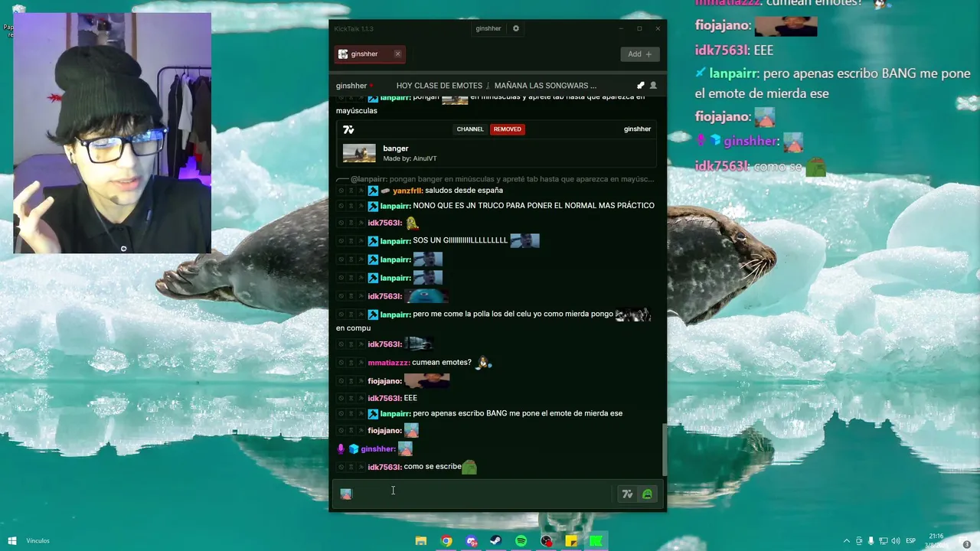
Task: Open the banger emote thumbnail
Action: point(359,153)
